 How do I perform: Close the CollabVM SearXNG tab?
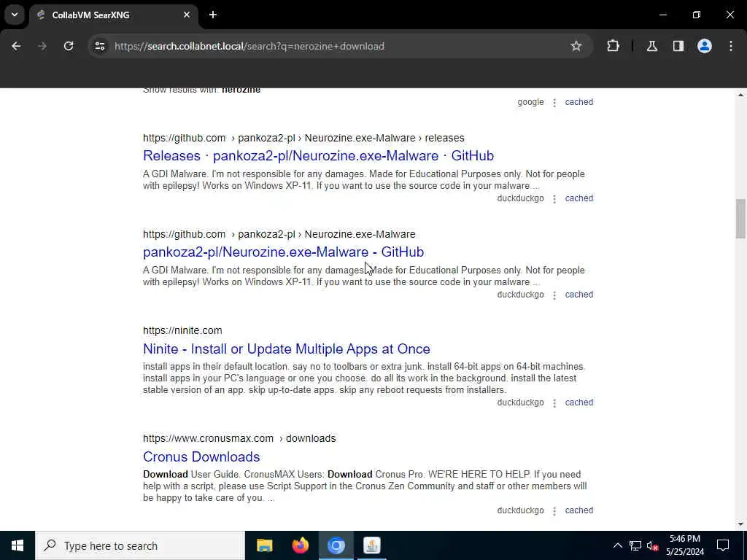[x=187, y=15]
